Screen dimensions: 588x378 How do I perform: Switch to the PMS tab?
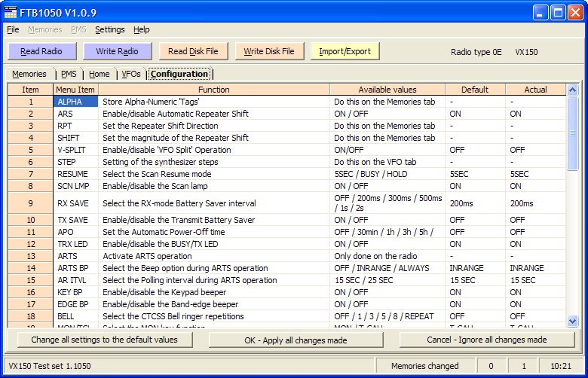69,74
